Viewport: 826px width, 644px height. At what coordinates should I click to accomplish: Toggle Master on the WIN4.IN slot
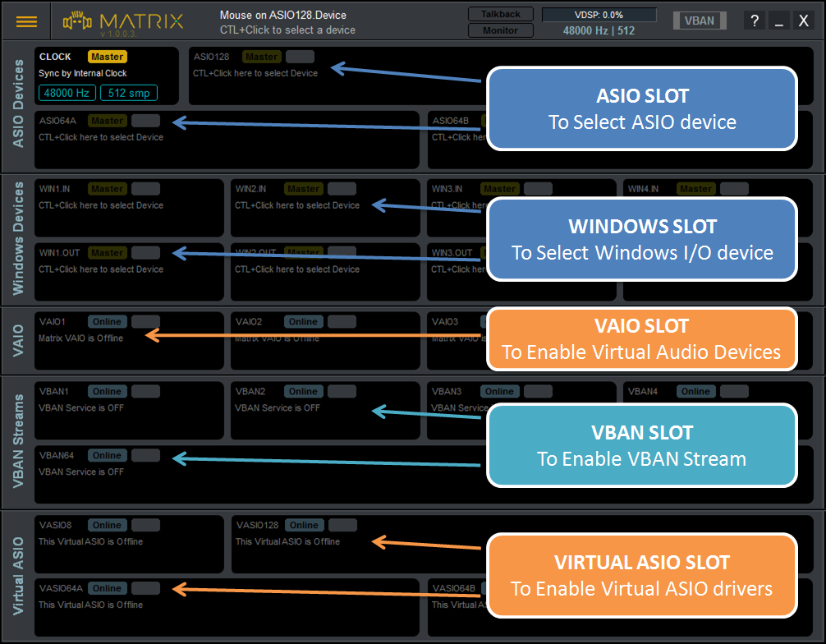click(x=696, y=189)
